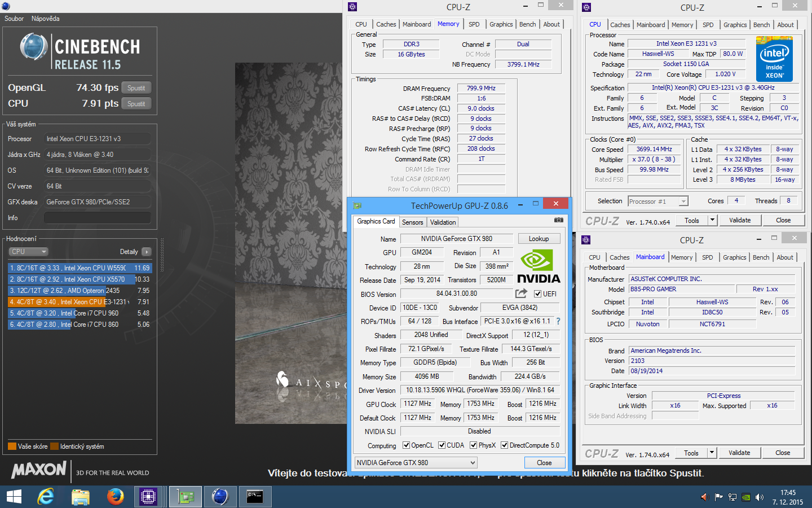Click the GPU-Z title bar icon

click(357, 205)
